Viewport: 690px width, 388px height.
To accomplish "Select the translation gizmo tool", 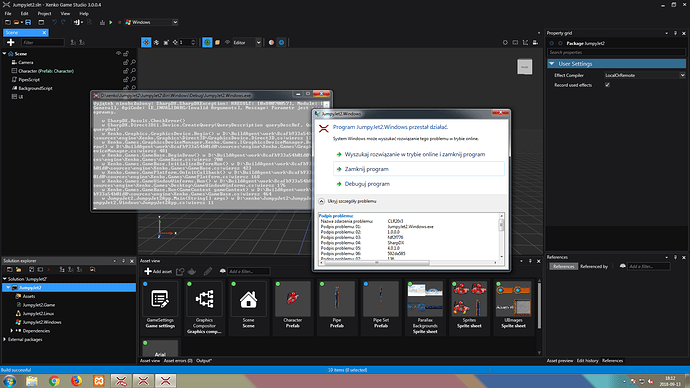I will coord(146,42).
